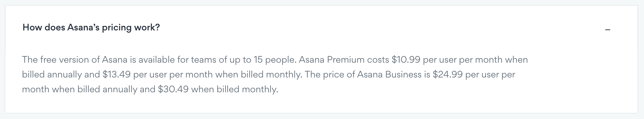Click the word "teams" in the first sentence

pos(203,60)
